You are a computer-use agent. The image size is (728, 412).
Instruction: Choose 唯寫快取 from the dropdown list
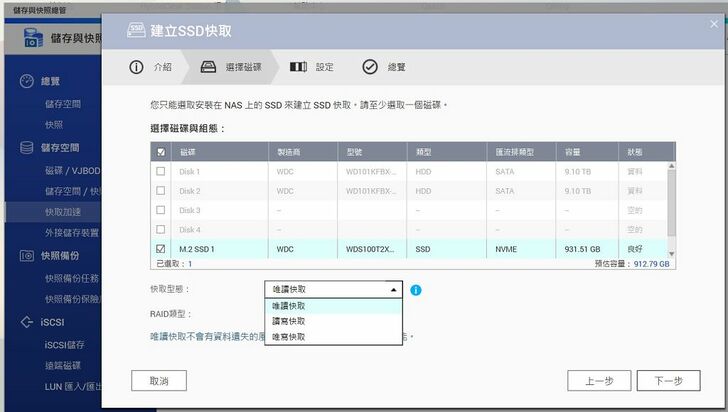point(289,337)
